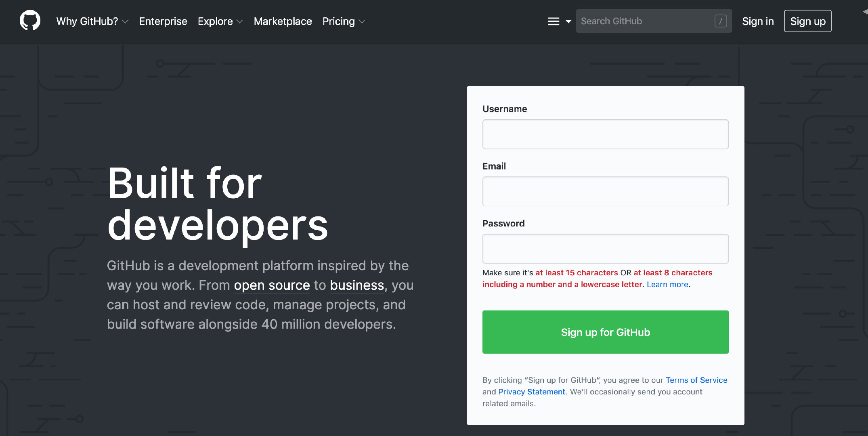The width and height of the screenshot is (868, 436).
Task: Select the Email input box
Action: tap(605, 191)
